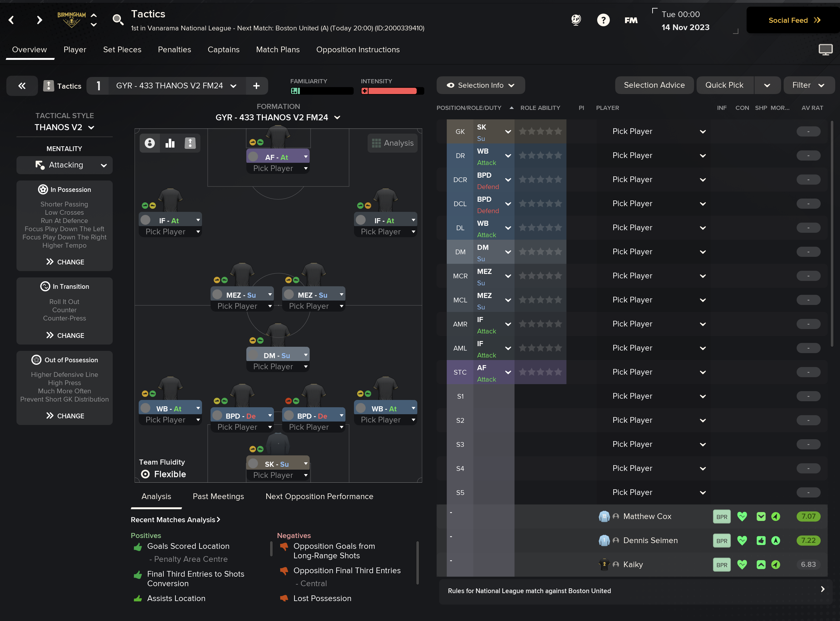Click the help question mark icon
This screenshot has width=840, height=621.
click(x=603, y=20)
